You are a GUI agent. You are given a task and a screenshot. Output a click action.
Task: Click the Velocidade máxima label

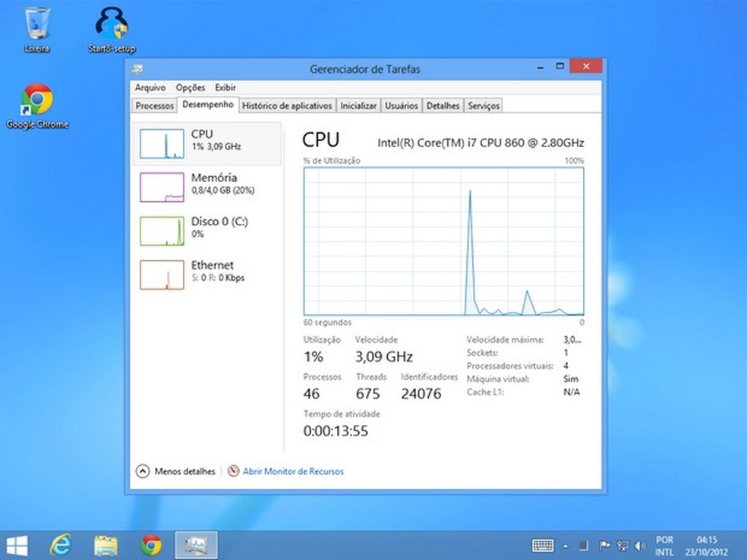[505, 339]
